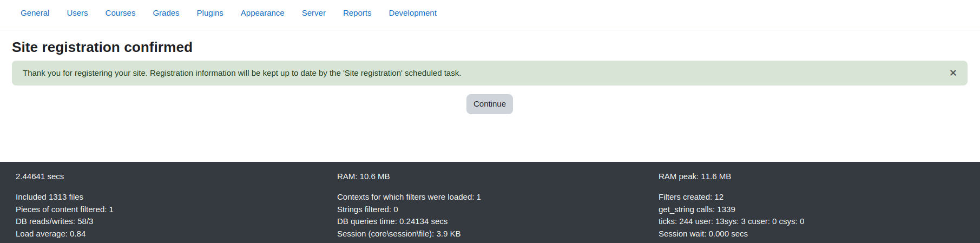
Task: Open the General admin tab
Action: click(x=35, y=13)
